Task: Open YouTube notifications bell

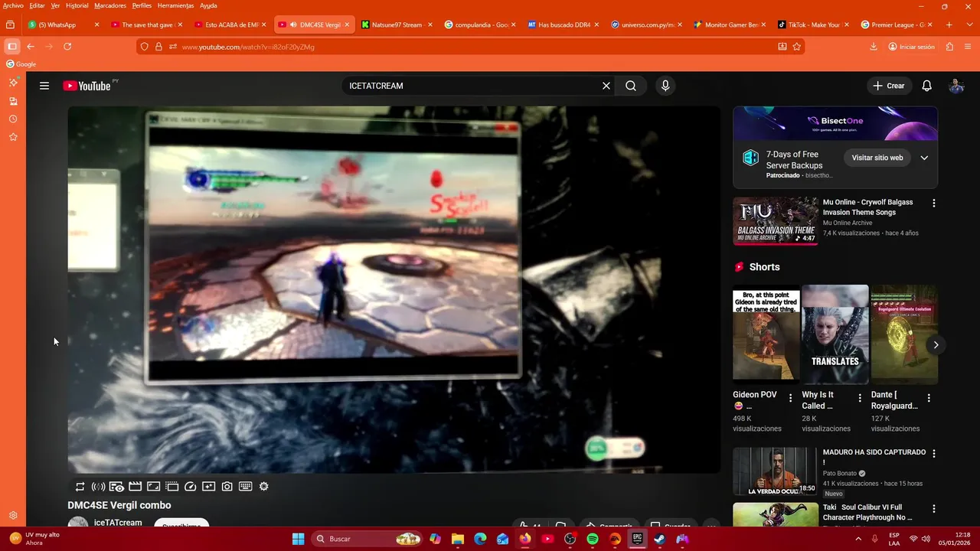Action: [926, 86]
